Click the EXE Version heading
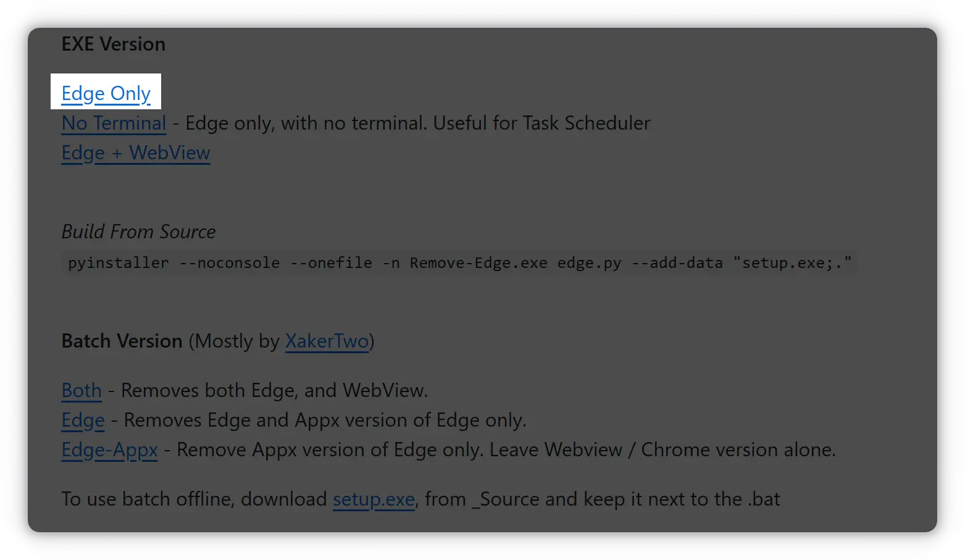 point(113,44)
